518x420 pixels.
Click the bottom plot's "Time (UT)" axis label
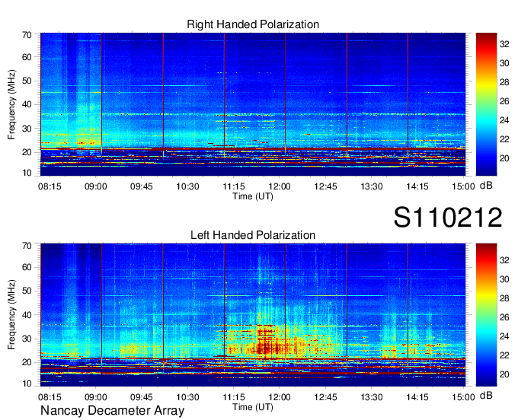coord(253,407)
